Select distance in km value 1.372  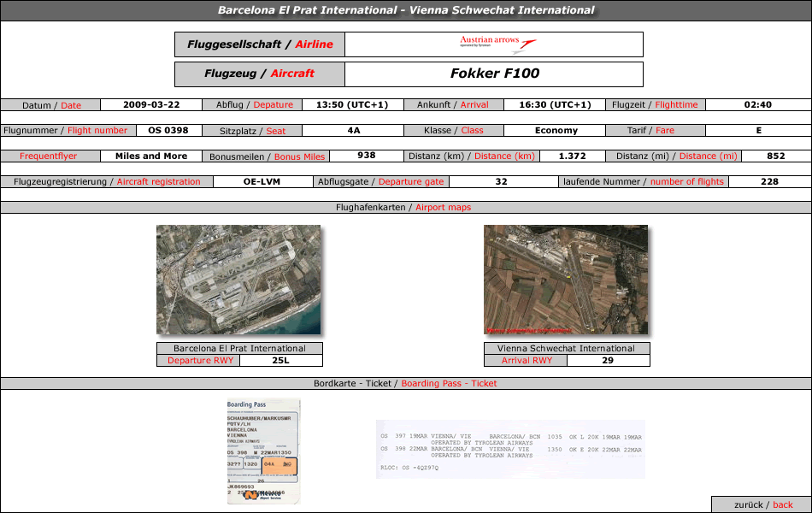[572, 156]
